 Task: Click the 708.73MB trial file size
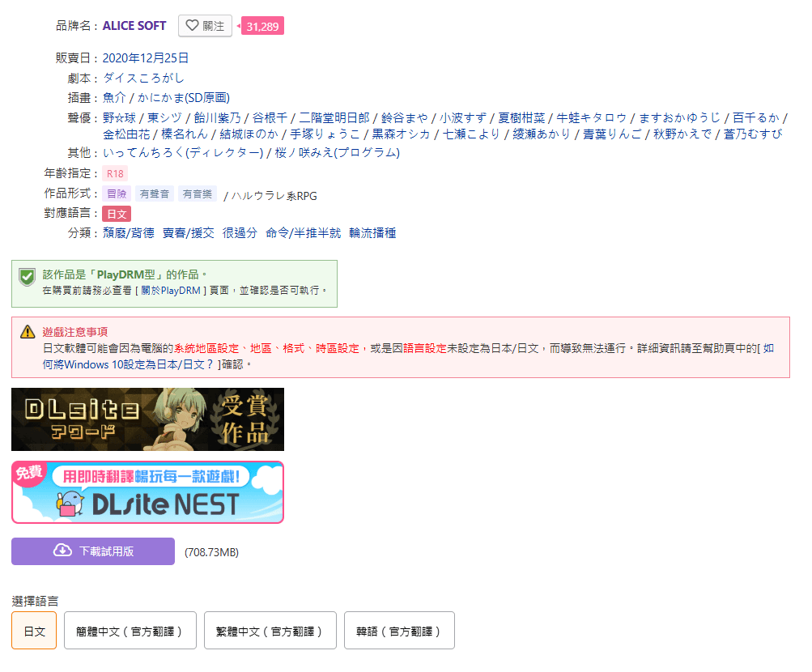click(211, 552)
